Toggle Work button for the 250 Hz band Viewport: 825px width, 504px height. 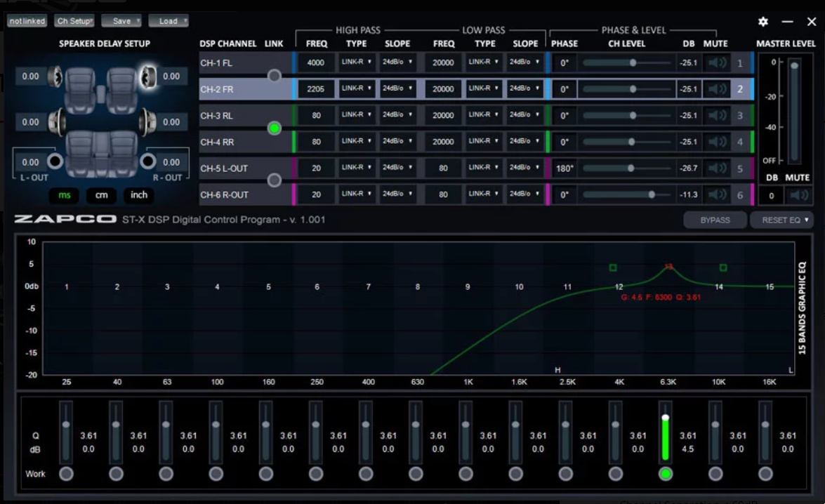tap(316, 474)
